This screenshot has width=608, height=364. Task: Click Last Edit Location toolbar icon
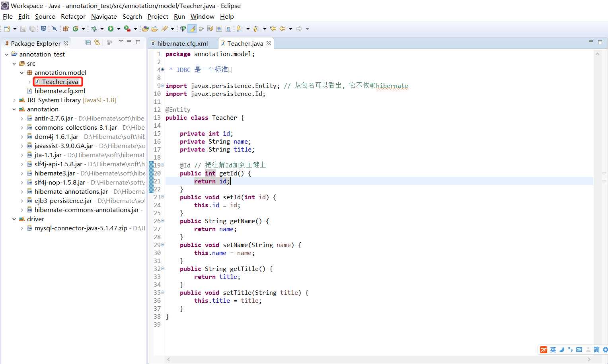[273, 29]
